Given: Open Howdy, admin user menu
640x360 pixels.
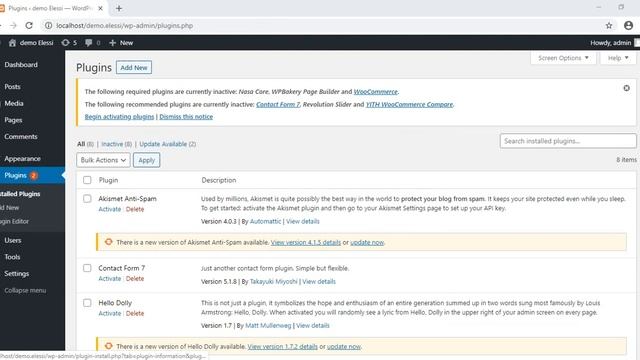Looking at the screenshot, I should click(x=611, y=42).
